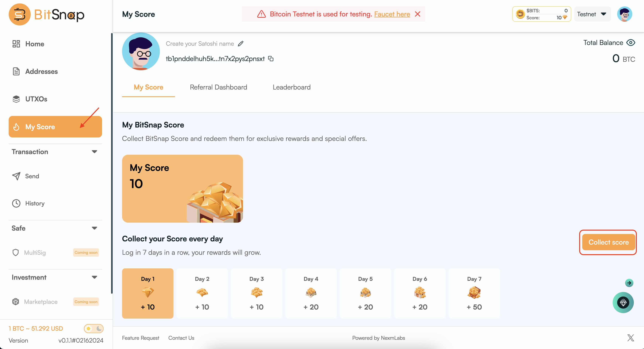
Task: Open the X (Twitter) icon in footer
Action: click(630, 338)
